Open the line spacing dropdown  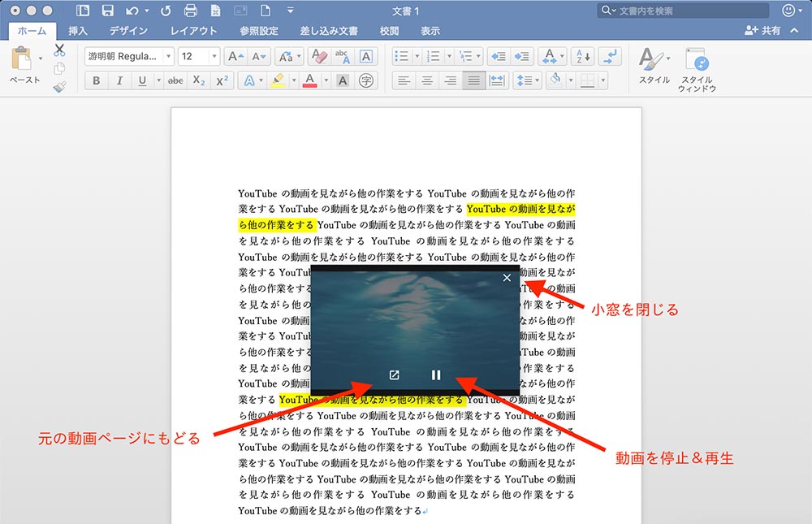tap(528, 80)
